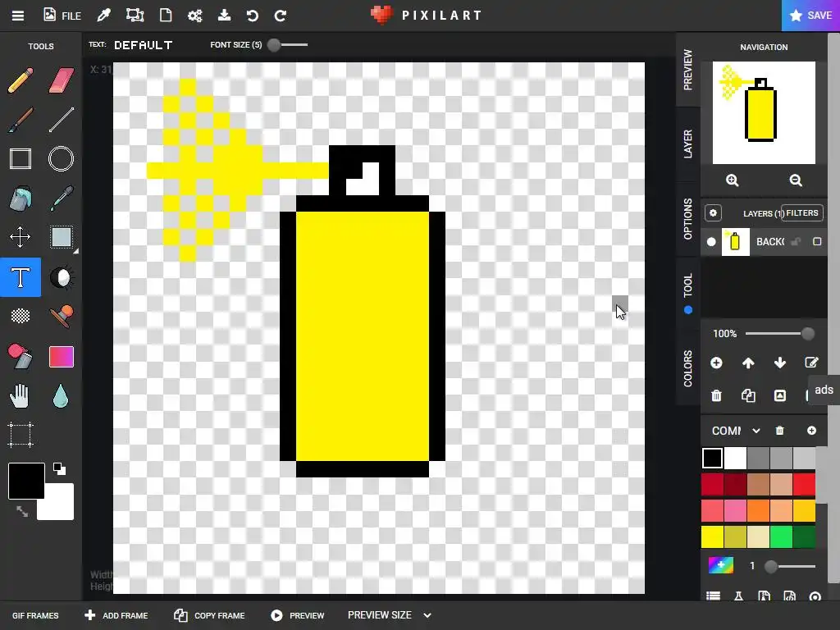Select the rectangular Selection tool

(61, 237)
